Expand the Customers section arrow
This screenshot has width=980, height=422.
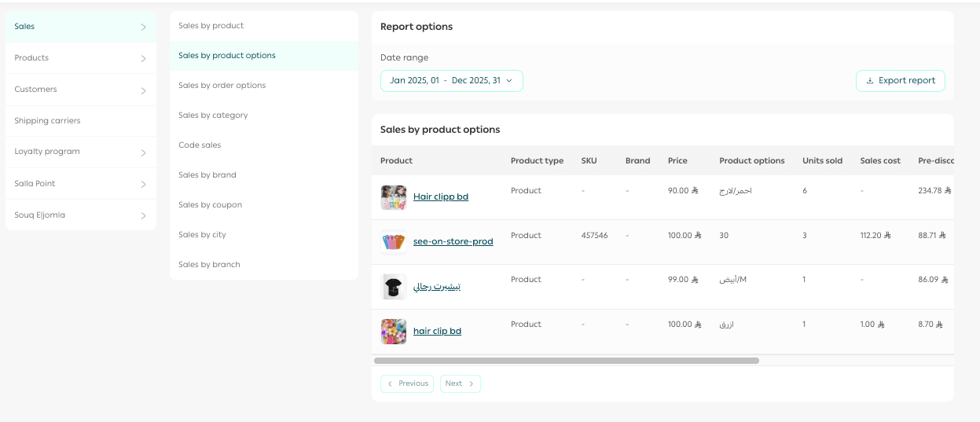(x=143, y=90)
